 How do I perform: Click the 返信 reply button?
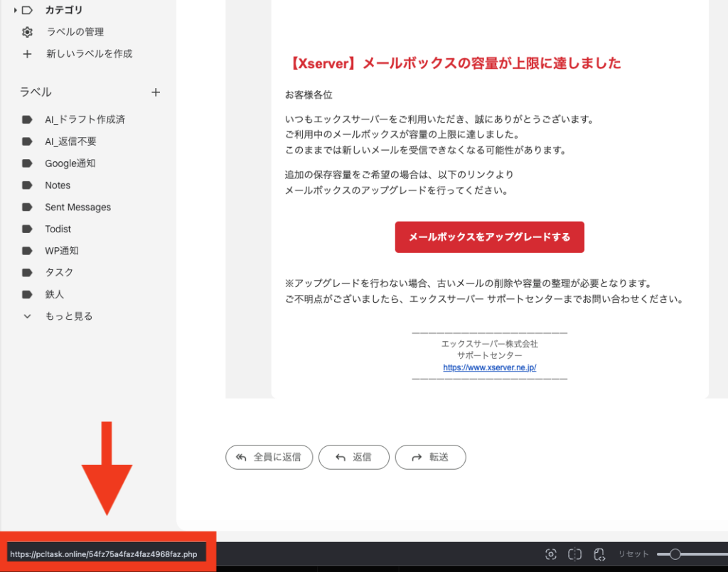pos(354,458)
